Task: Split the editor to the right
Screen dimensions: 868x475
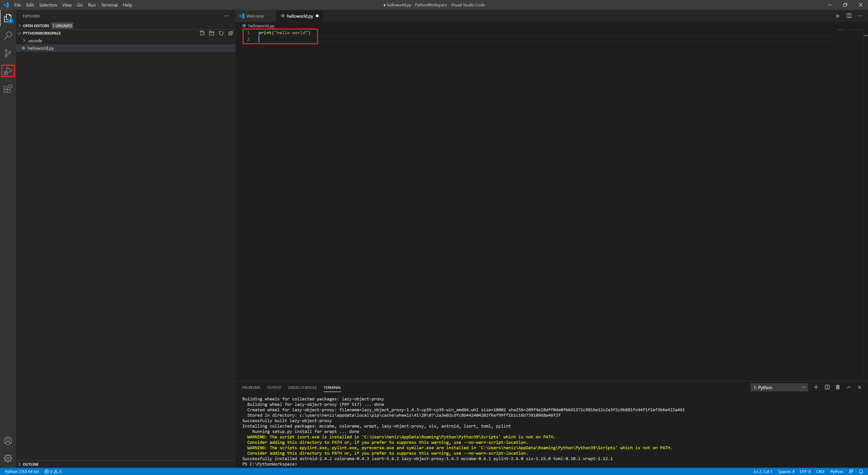Action: click(849, 16)
